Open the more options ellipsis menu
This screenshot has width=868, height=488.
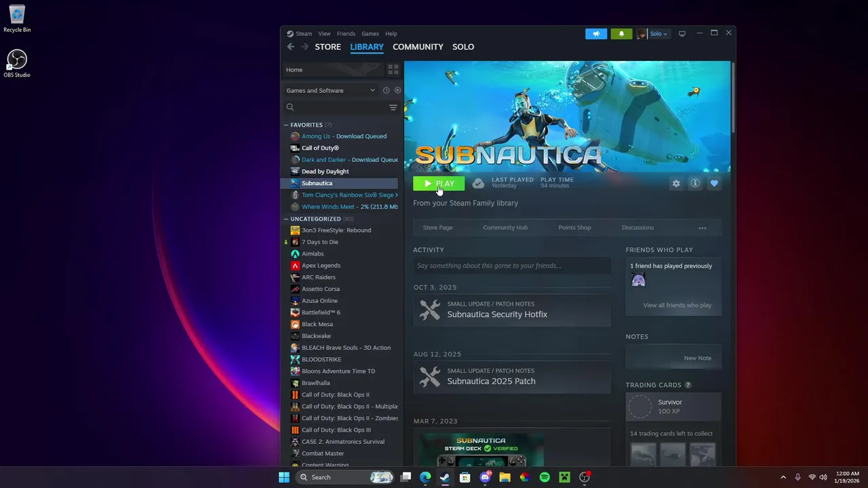[703, 228]
